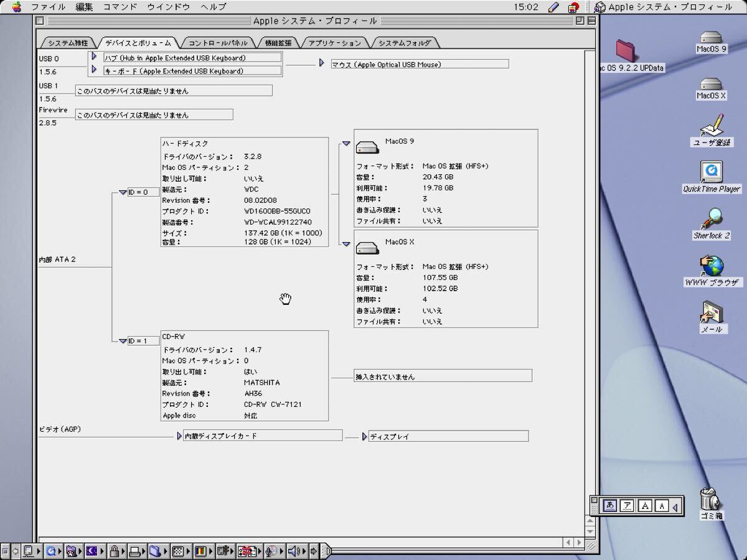This screenshot has width=747, height=560.
Task: Expand the ディスプレイ entry
Action: [365, 437]
